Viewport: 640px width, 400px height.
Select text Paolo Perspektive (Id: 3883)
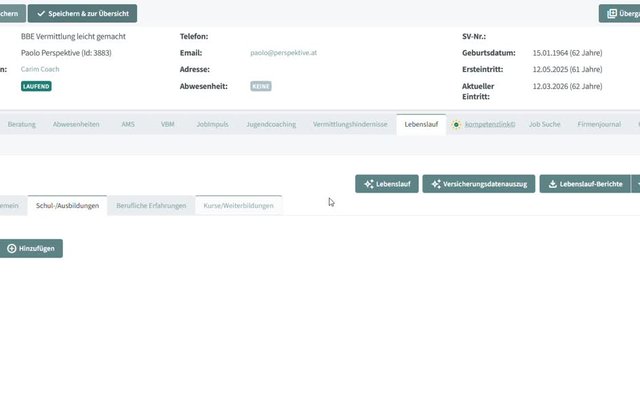pos(66,53)
